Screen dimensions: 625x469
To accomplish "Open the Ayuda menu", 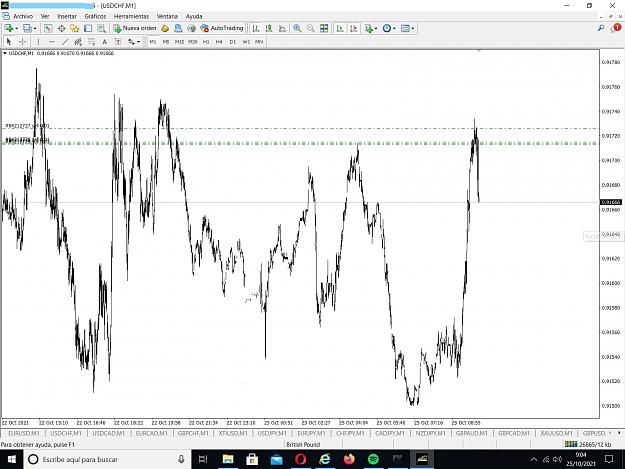I will 194,16.
